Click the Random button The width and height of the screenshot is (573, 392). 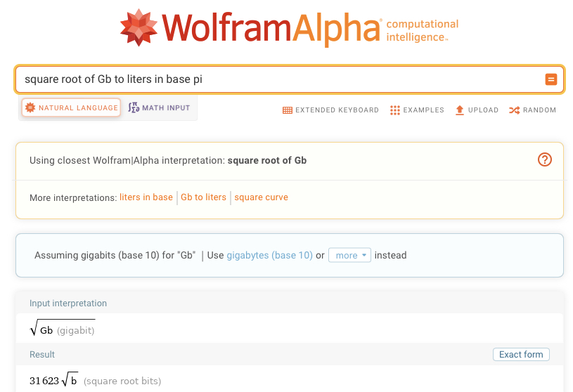coord(532,110)
